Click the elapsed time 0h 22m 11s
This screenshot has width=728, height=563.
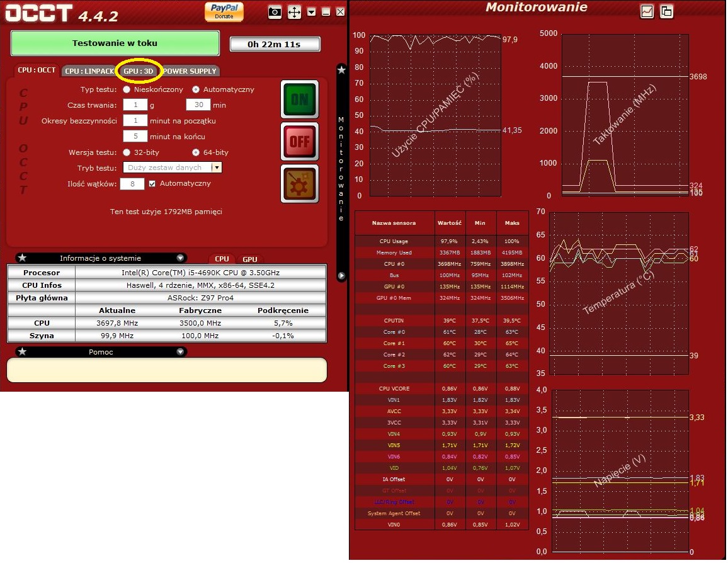(x=275, y=44)
